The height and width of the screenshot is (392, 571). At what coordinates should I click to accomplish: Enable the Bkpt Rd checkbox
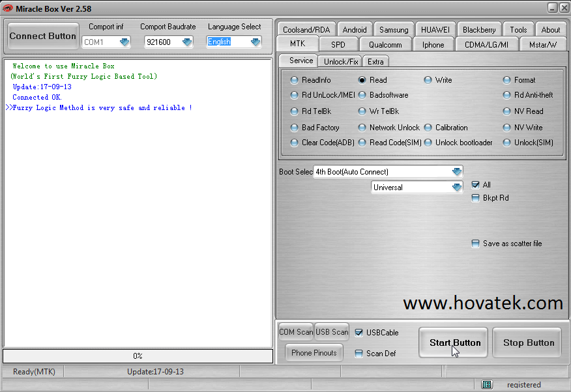tap(476, 198)
